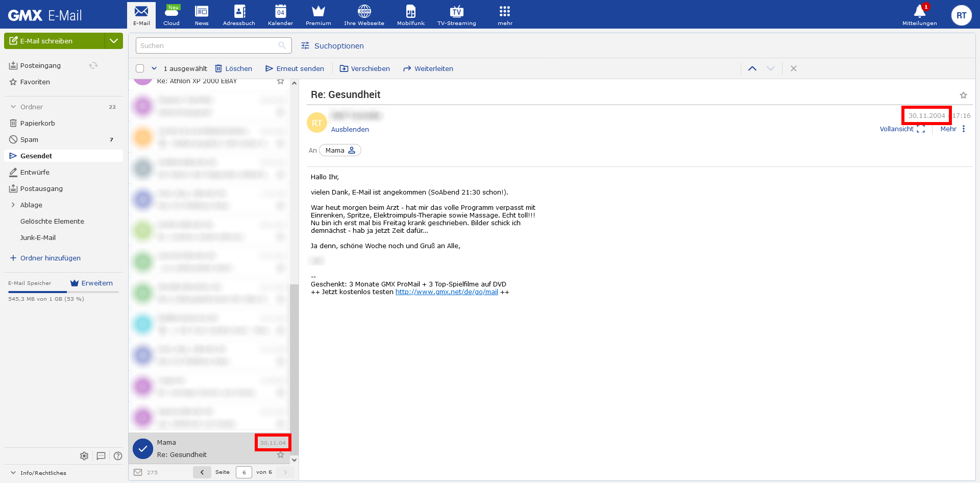Launch TV-Streaming
The height and width of the screenshot is (483, 980).
tap(456, 15)
